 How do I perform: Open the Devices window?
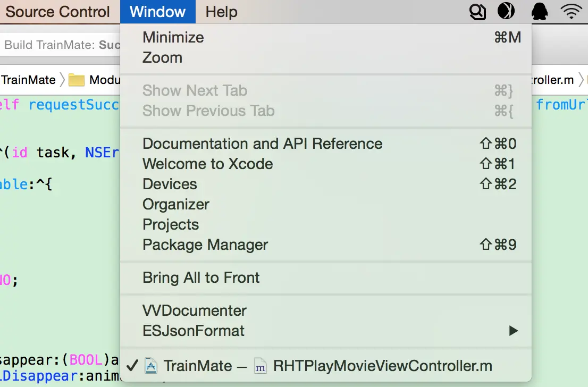[x=170, y=184]
